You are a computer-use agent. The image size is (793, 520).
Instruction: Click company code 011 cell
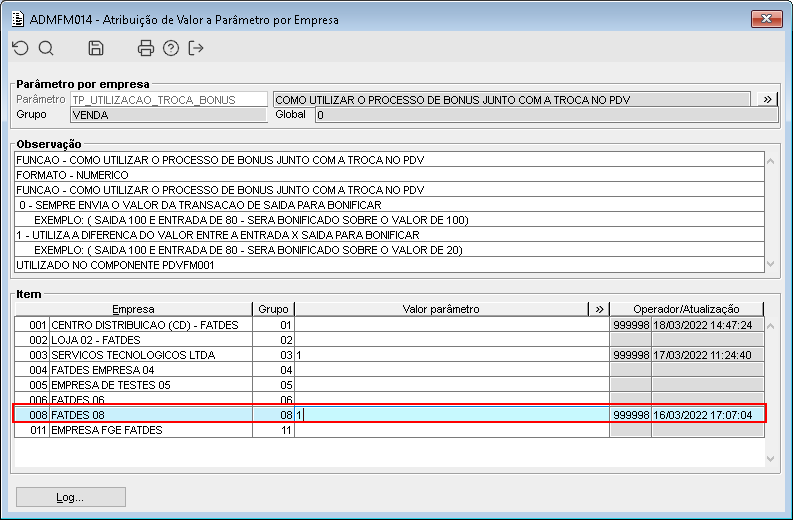(x=32, y=430)
